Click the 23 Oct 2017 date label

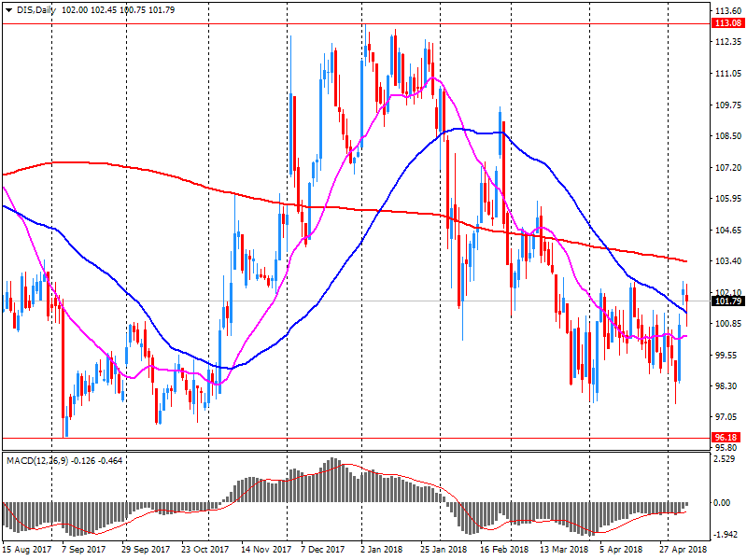coord(204,549)
